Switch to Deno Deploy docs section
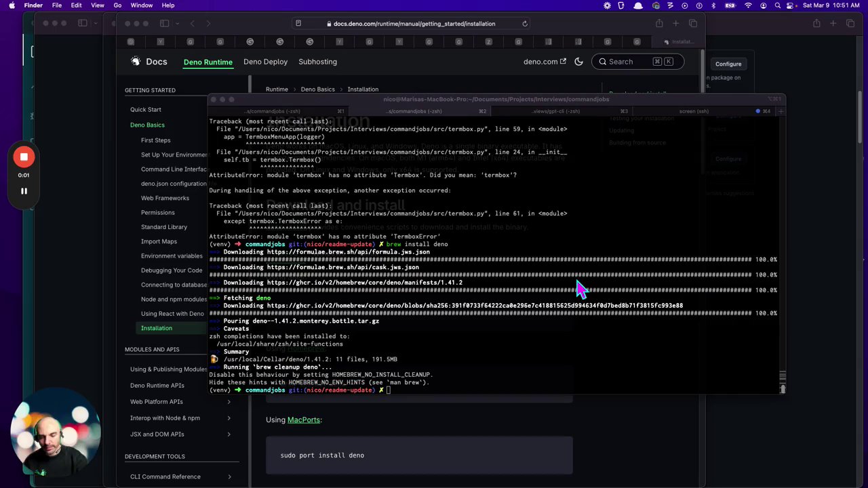Image resolution: width=868 pixels, height=488 pixels. click(265, 62)
